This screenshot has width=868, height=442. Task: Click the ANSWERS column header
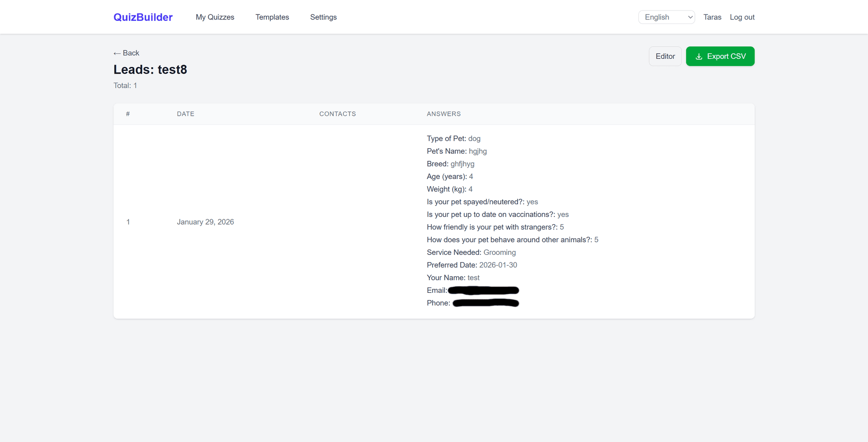(x=443, y=114)
